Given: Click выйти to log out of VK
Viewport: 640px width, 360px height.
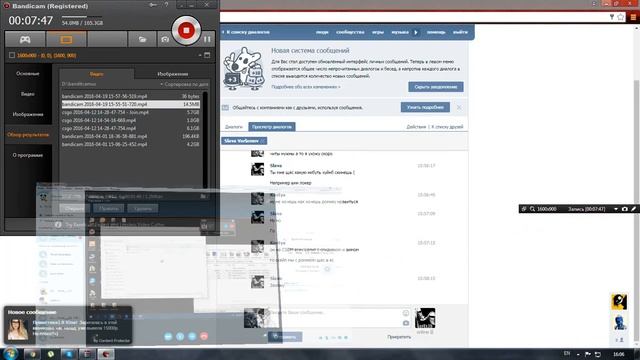Looking at the screenshot, I should tap(460, 32).
